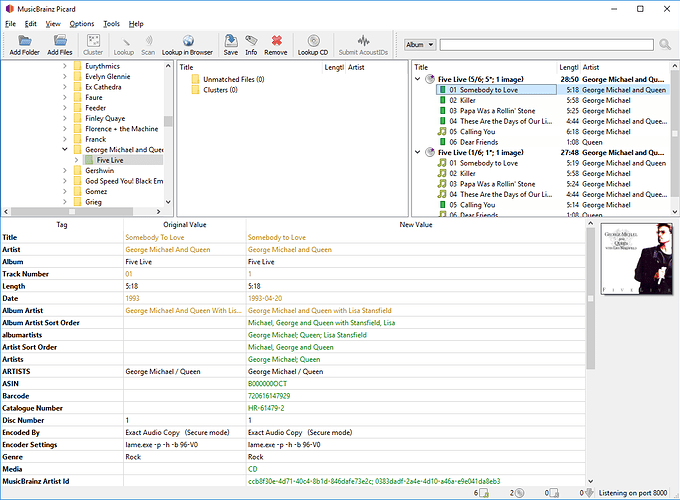Click the ASIN new value

(267, 384)
